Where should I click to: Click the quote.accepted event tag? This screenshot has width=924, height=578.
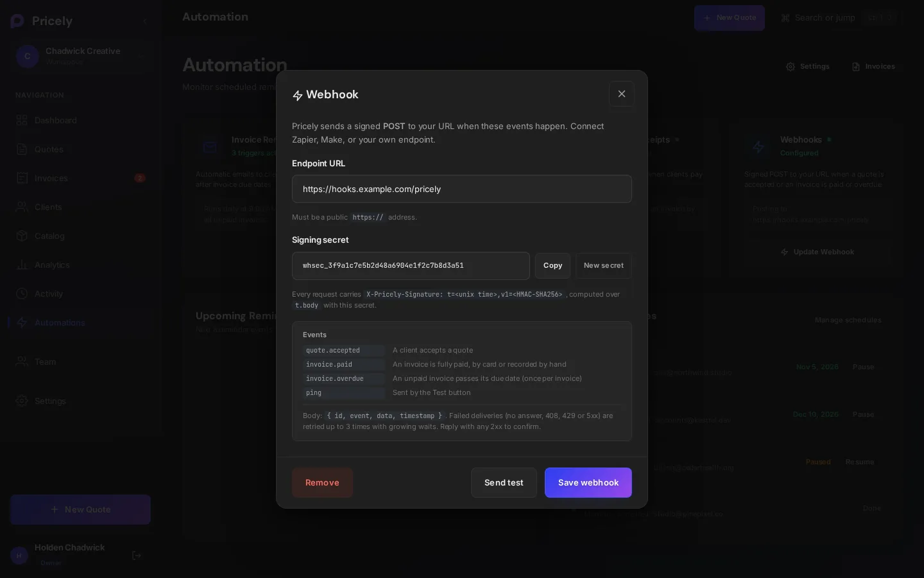click(x=344, y=351)
